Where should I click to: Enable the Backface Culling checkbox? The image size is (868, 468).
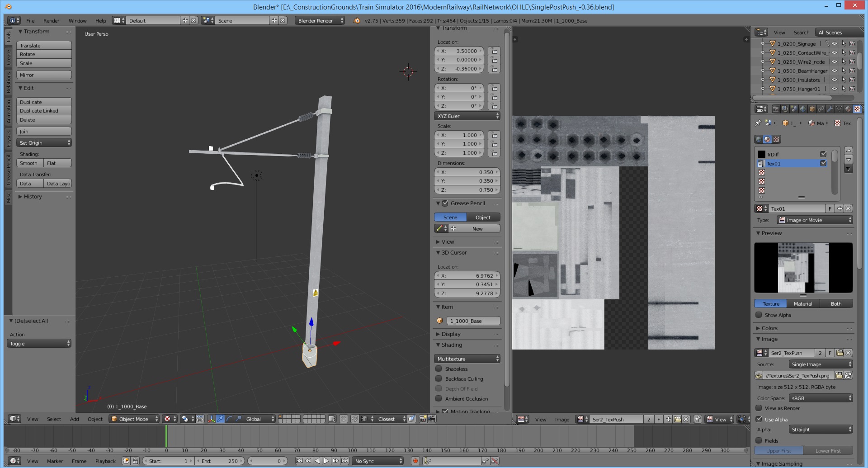pyautogui.click(x=439, y=379)
